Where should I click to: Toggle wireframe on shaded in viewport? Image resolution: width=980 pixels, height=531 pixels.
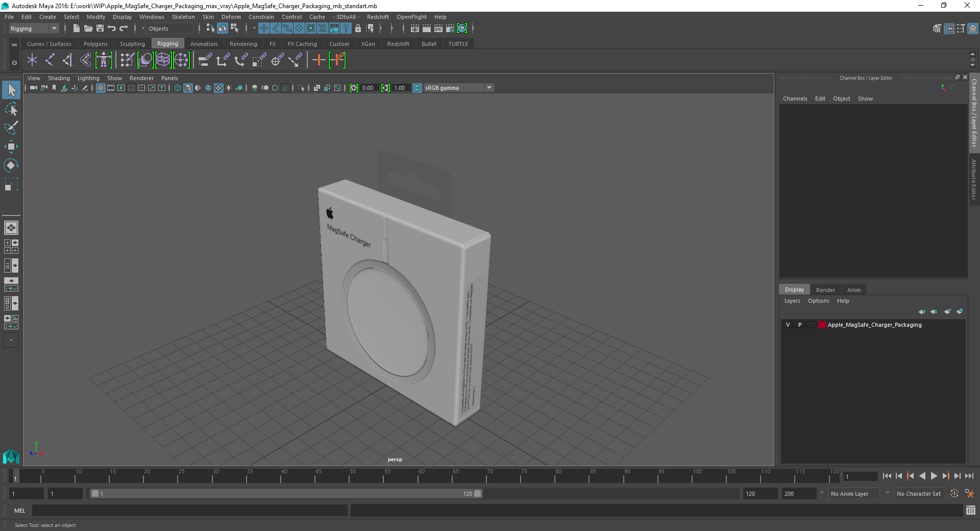[208, 88]
